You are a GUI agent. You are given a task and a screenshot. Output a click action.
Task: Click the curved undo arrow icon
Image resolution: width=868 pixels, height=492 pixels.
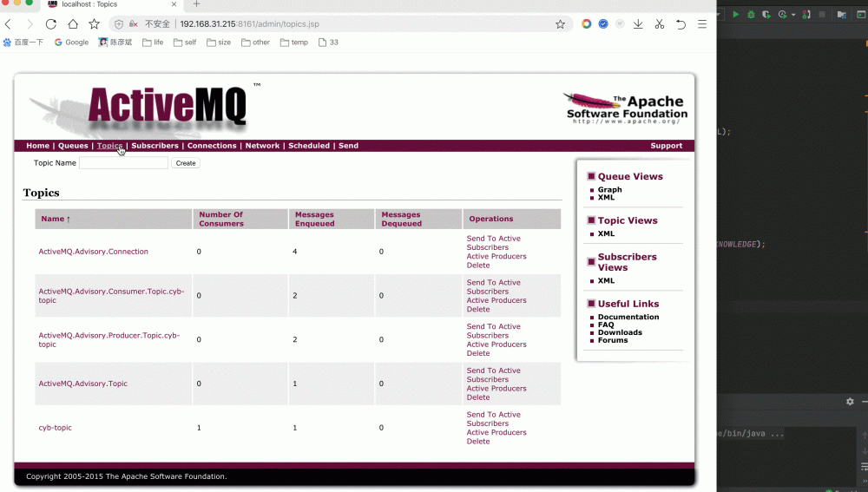pos(681,23)
